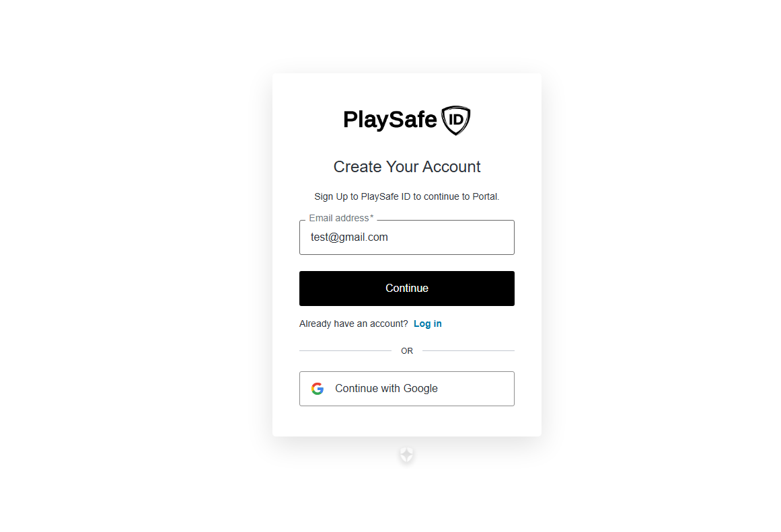Submit with the black Continue button
Screen dimensions: 781x532
[x=407, y=289]
